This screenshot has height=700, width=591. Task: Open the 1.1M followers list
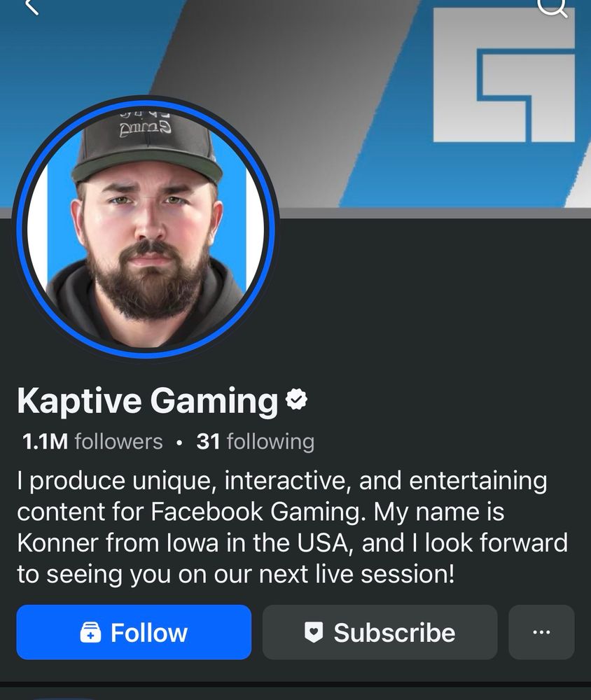tap(92, 442)
